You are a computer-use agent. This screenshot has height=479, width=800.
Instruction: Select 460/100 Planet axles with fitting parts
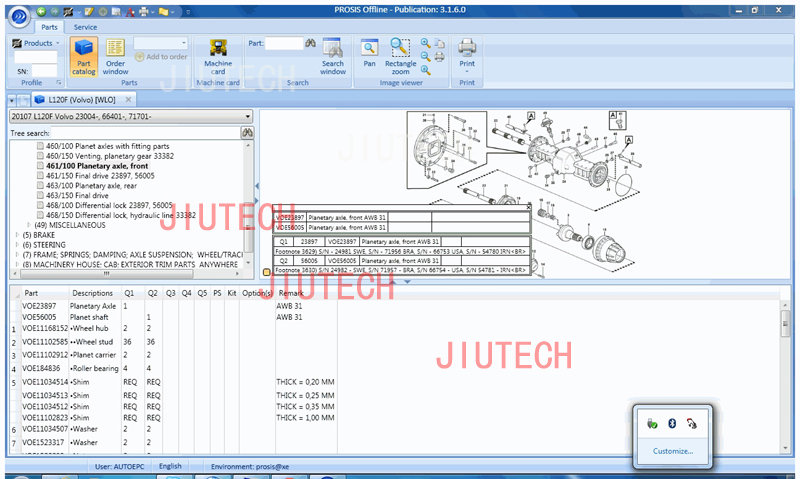point(107,146)
